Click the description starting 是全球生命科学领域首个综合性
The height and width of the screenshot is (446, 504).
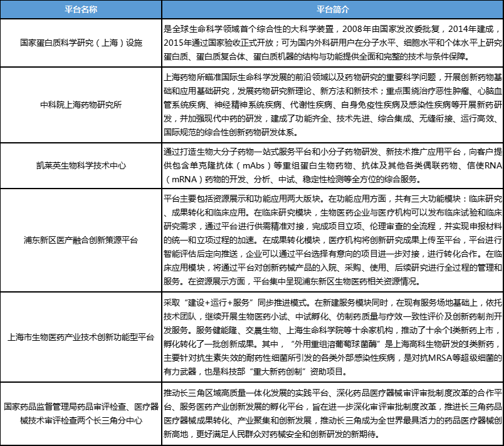(x=333, y=43)
